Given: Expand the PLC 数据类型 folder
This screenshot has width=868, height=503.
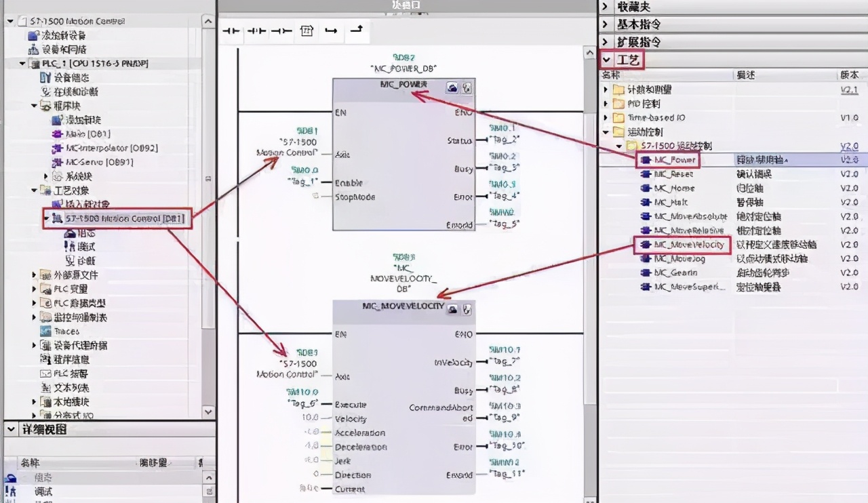Looking at the screenshot, I should click(x=35, y=303).
